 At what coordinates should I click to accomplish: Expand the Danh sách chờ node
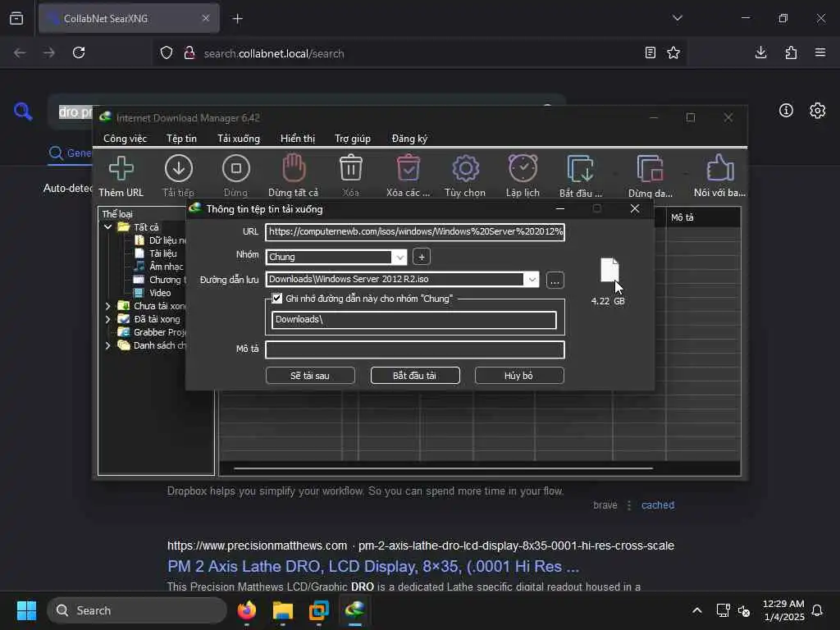tap(107, 345)
